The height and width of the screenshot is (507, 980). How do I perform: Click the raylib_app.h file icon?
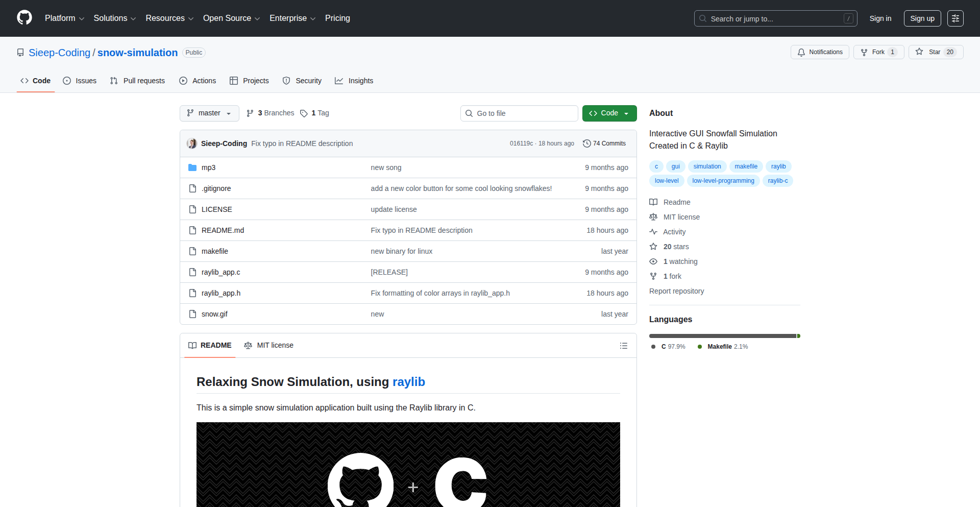pyautogui.click(x=192, y=293)
